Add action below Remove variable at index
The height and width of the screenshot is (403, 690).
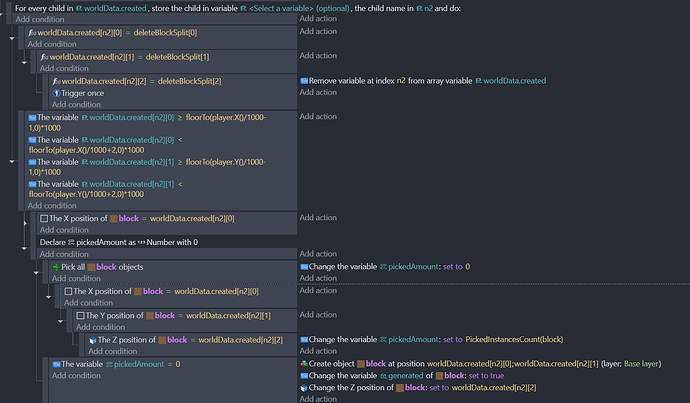(x=318, y=92)
